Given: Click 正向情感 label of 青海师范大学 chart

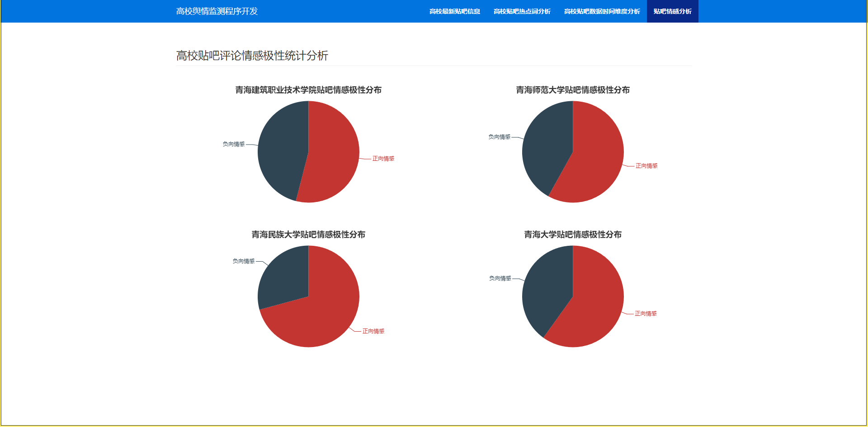Looking at the screenshot, I should tap(646, 166).
